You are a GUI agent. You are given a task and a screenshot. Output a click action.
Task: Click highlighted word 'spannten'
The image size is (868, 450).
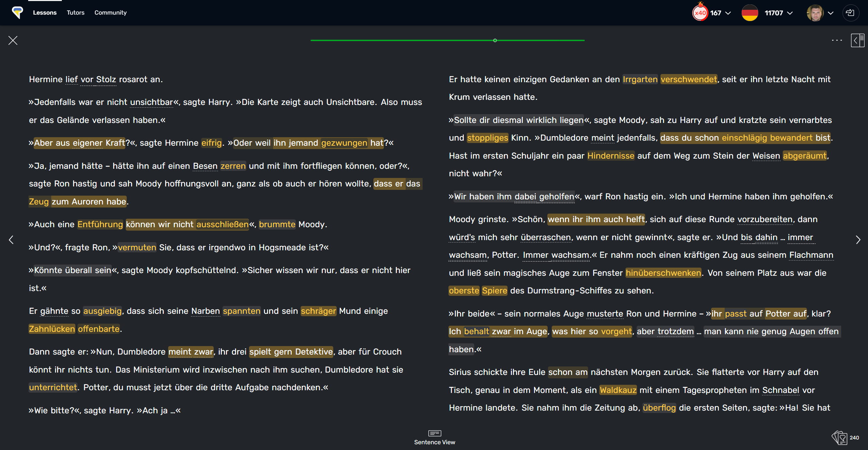[242, 311]
